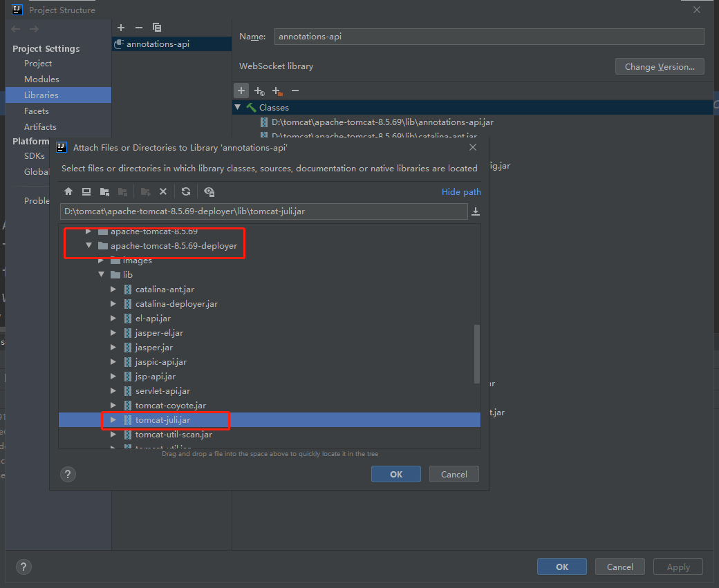Viewport: 719px width, 588px height.
Task: Click Change Version... button
Action: (660, 66)
